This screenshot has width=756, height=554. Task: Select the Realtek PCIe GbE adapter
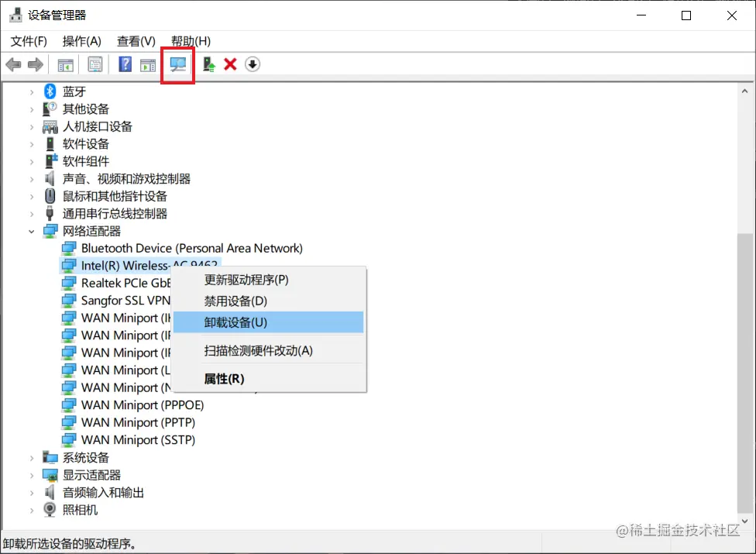pos(125,283)
